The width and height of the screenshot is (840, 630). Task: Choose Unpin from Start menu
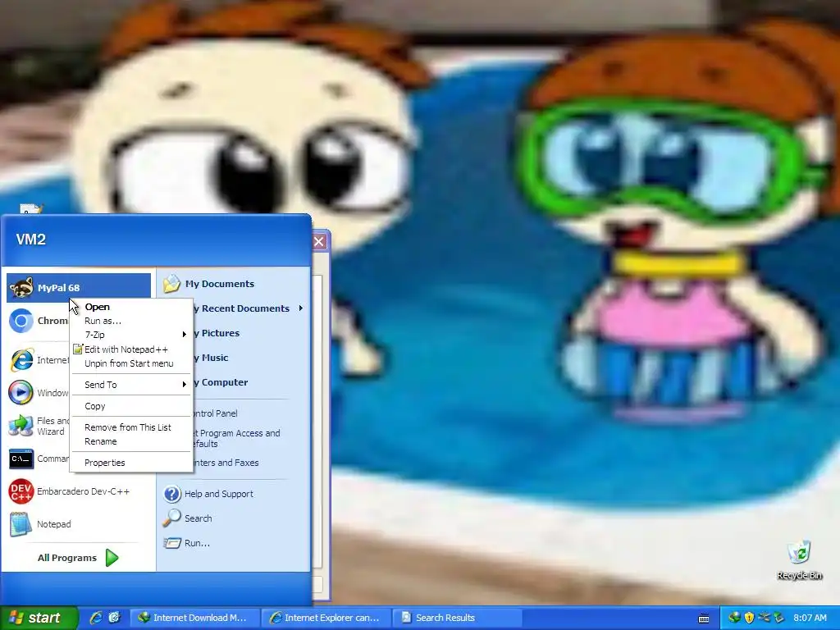coord(131,363)
